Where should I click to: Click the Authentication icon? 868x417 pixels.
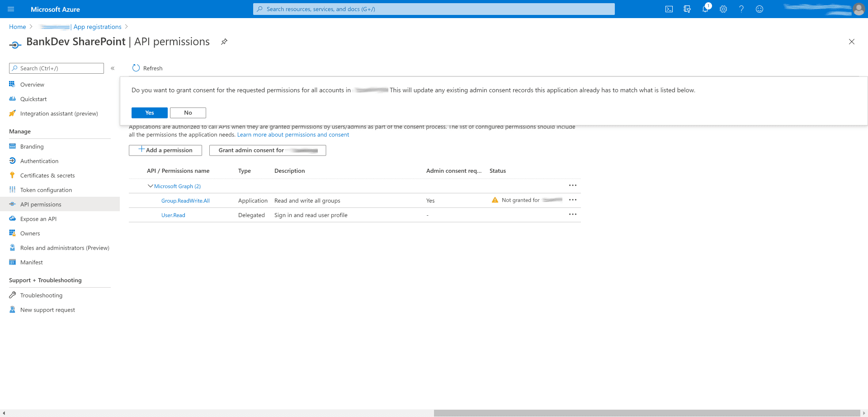[x=12, y=161]
